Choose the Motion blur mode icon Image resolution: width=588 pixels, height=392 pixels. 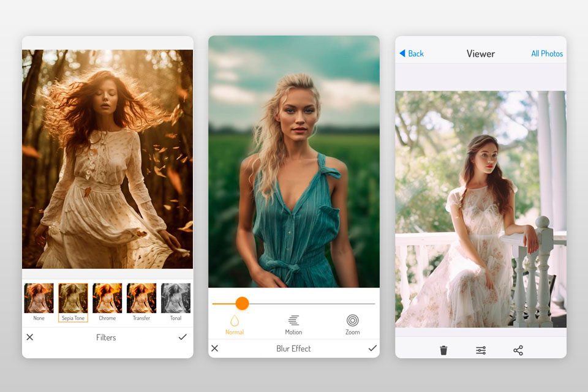[293, 320]
